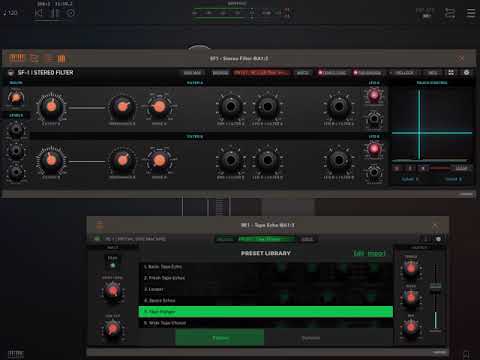Click the button left of RE-1 preset name
The width and height of the screenshot is (480, 360).
tap(225, 239)
